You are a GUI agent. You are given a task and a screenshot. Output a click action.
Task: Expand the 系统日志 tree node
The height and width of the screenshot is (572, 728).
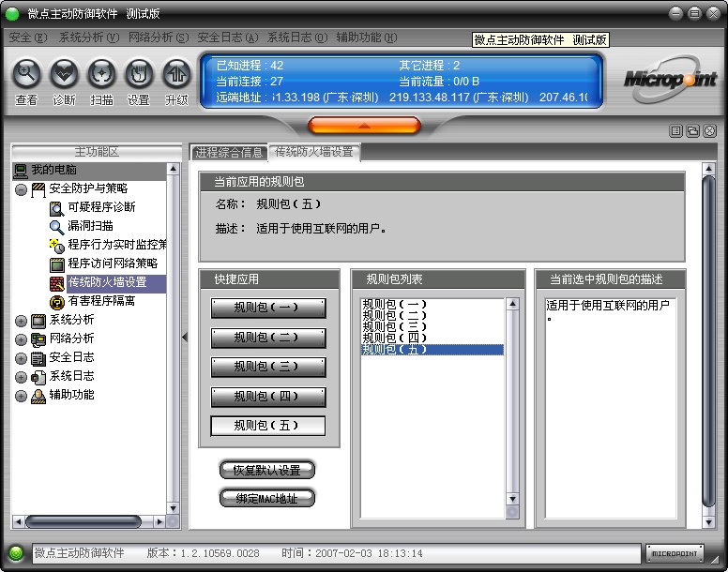coord(21,377)
